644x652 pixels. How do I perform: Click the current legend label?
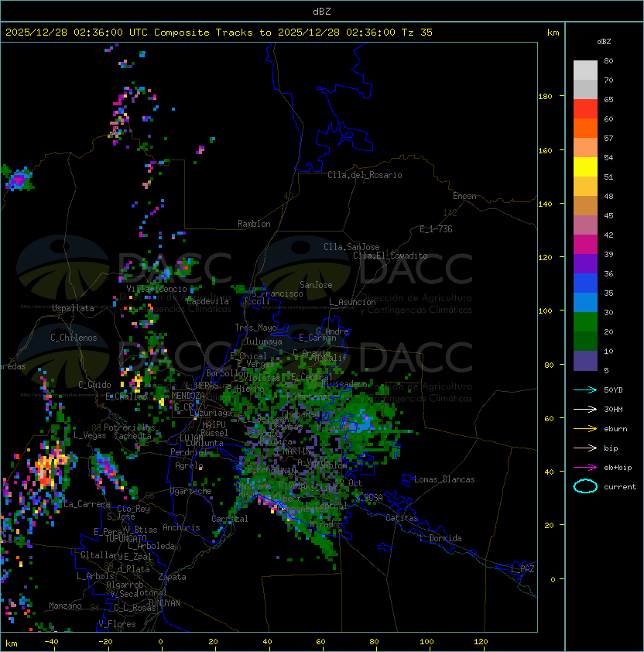click(x=620, y=487)
